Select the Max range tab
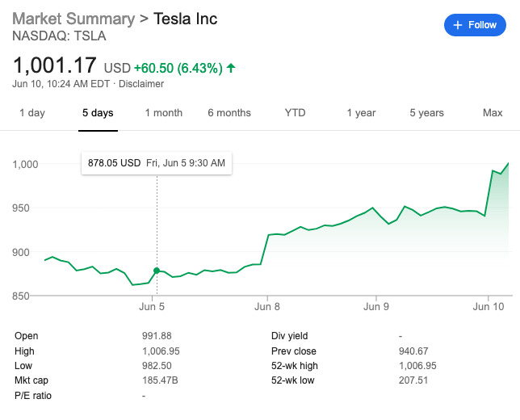The width and height of the screenshot is (520, 420). (493, 113)
